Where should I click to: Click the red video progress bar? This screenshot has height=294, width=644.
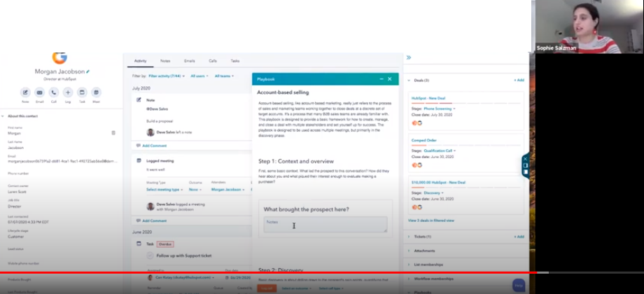pos(268,272)
